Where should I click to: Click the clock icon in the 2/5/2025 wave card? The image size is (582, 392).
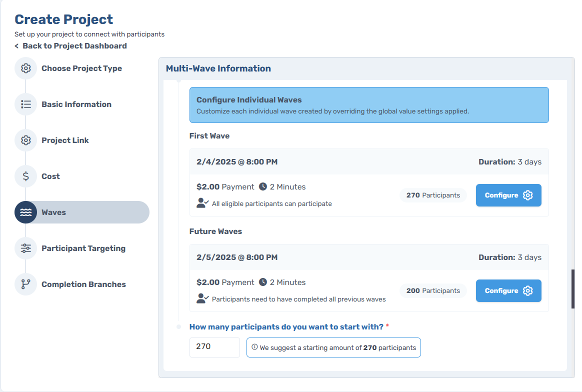(263, 282)
